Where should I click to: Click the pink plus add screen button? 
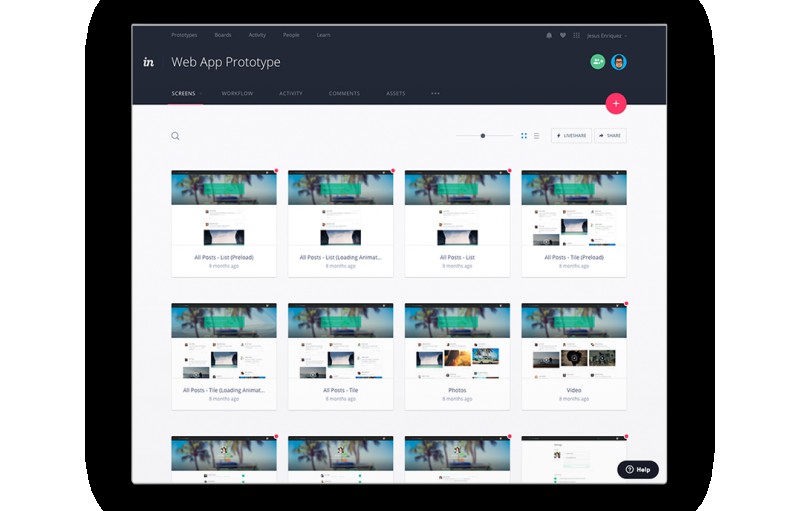tap(616, 104)
